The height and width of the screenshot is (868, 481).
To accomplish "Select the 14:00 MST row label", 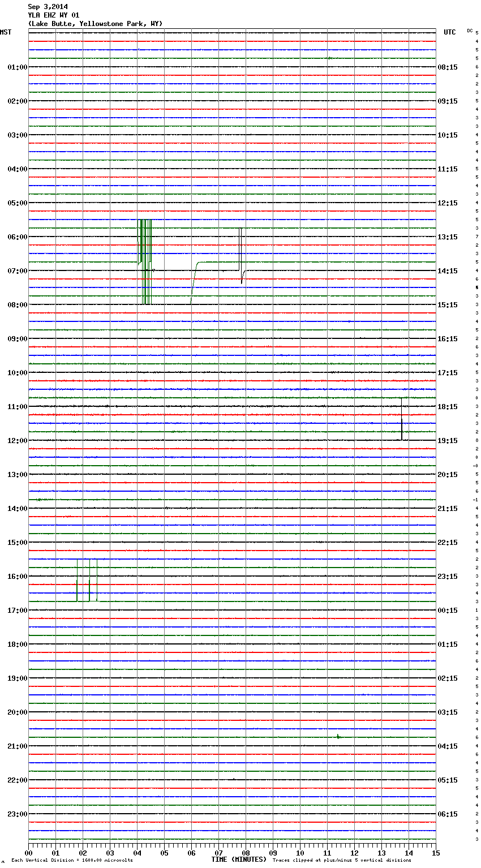I will pos(18,509).
